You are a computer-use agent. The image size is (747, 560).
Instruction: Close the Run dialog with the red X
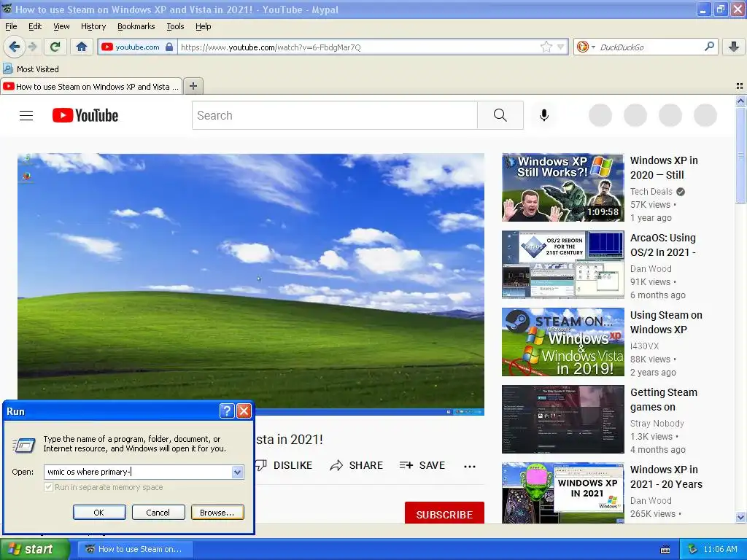(x=244, y=411)
